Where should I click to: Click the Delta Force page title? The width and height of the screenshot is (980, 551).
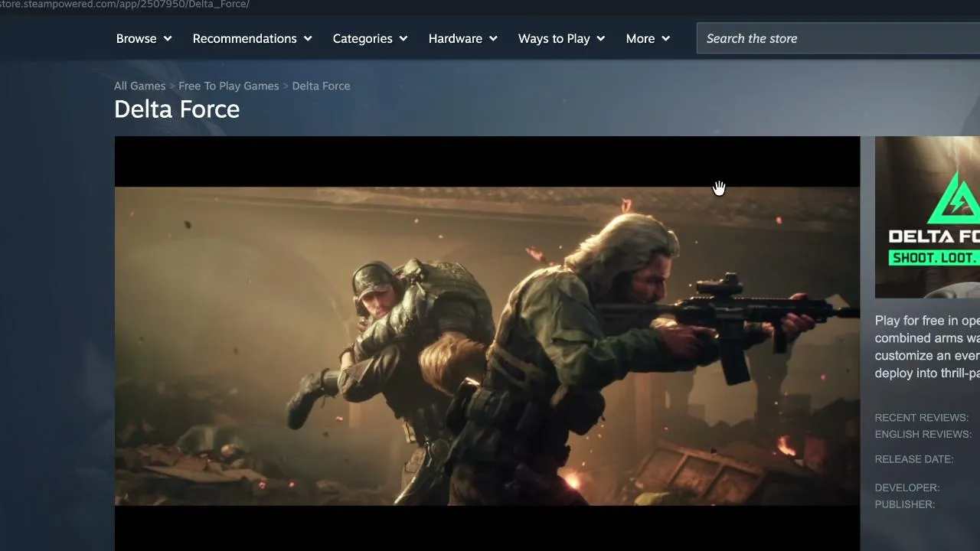[177, 109]
